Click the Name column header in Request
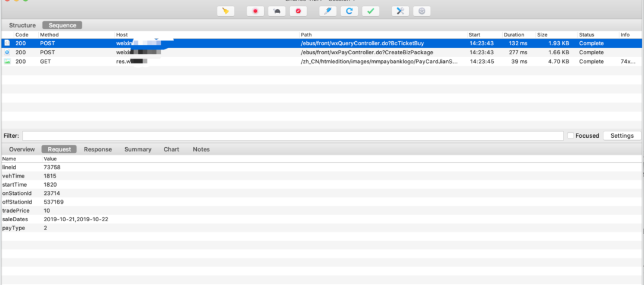644x285 pixels. [x=9, y=159]
